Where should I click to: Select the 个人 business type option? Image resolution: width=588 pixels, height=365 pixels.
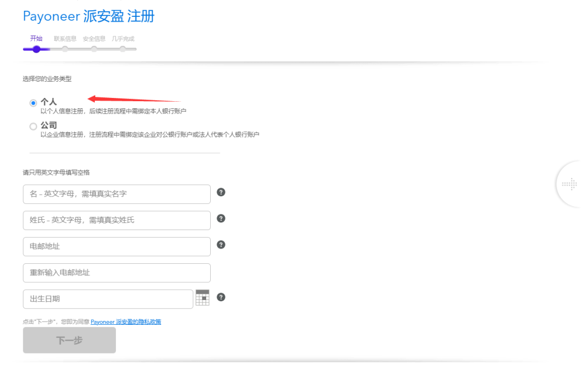tap(32, 102)
